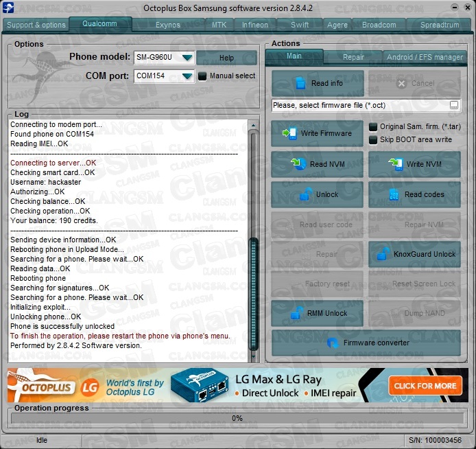Click 'Found phone on COM154' log line

[x=52, y=134]
